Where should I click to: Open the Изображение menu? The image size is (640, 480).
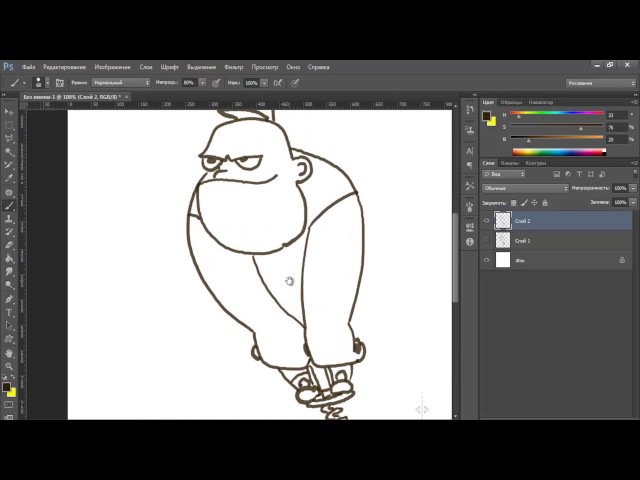[112, 67]
